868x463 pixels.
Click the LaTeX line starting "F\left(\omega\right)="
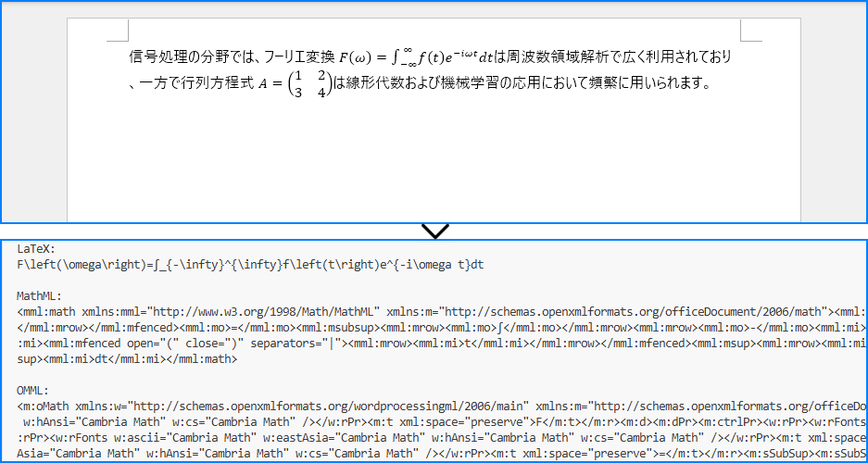pyautogui.click(x=250, y=265)
